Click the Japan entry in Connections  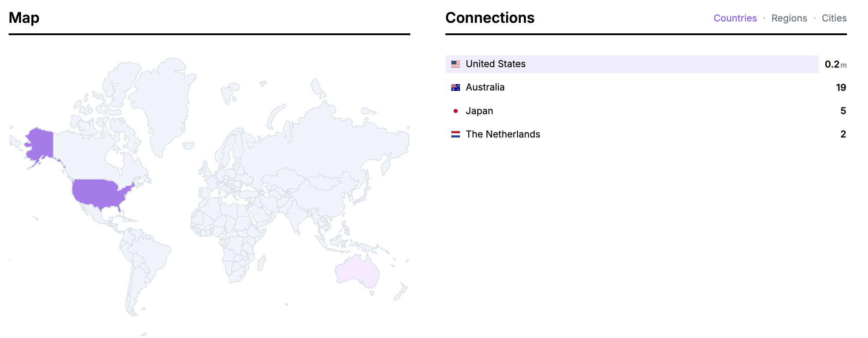click(x=593, y=111)
